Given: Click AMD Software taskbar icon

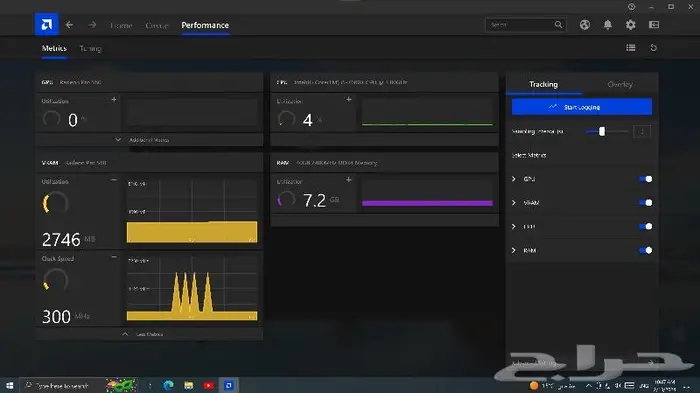Looking at the screenshot, I should [229, 385].
